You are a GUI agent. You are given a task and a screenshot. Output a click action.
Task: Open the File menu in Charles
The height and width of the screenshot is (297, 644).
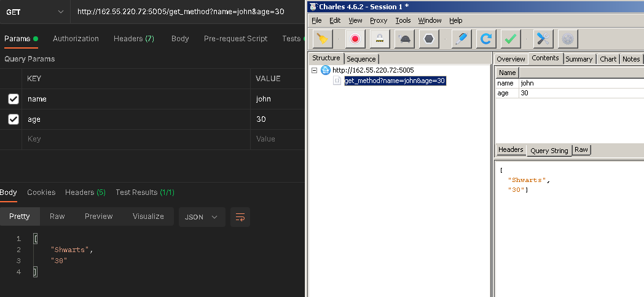point(316,20)
